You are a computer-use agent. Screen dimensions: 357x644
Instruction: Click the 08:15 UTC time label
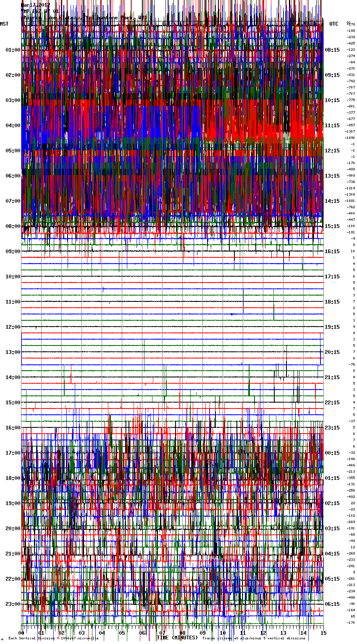pos(332,50)
